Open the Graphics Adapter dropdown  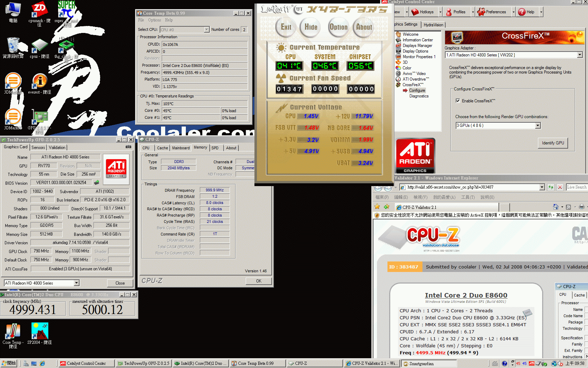[x=580, y=55]
